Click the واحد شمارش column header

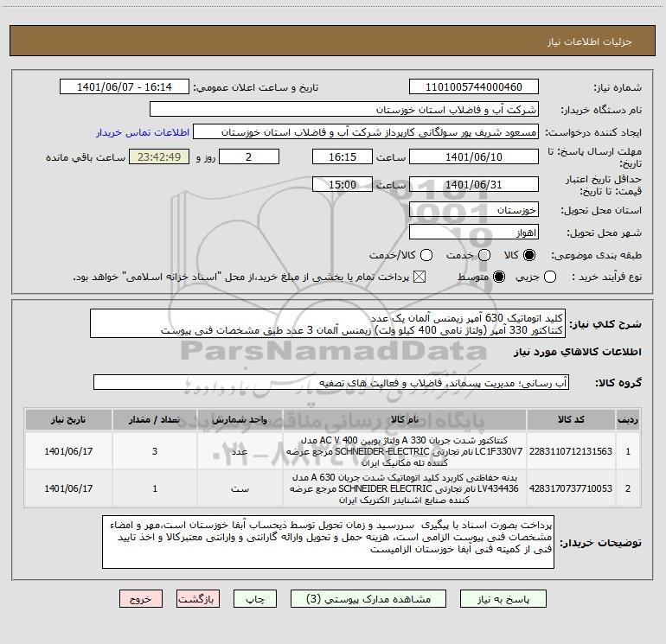point(240,420)
